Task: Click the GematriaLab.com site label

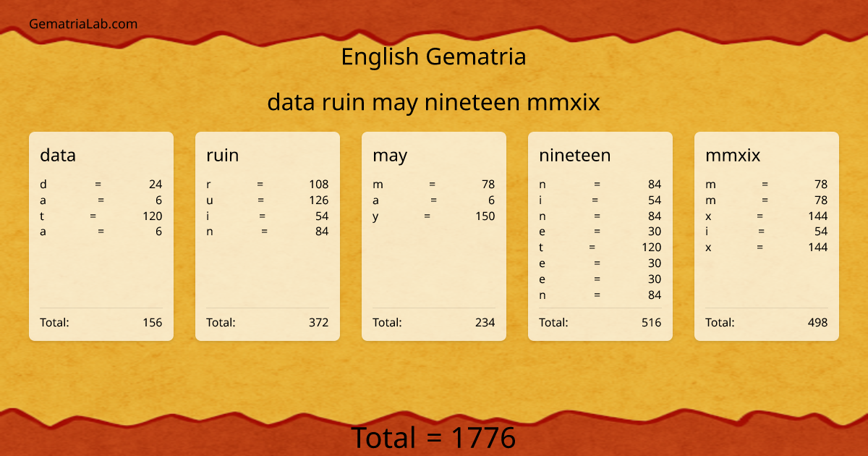Action: coord(83,24)
